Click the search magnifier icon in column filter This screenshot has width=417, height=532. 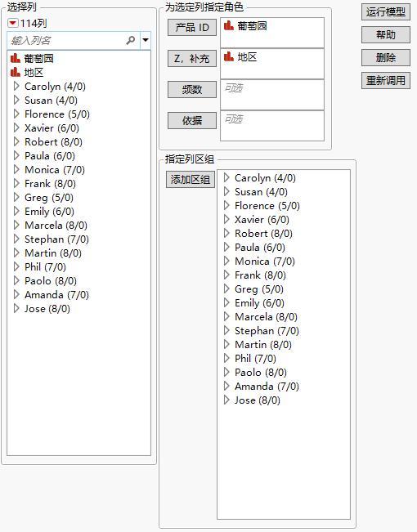pyautogui.click(x=130, y=40)
